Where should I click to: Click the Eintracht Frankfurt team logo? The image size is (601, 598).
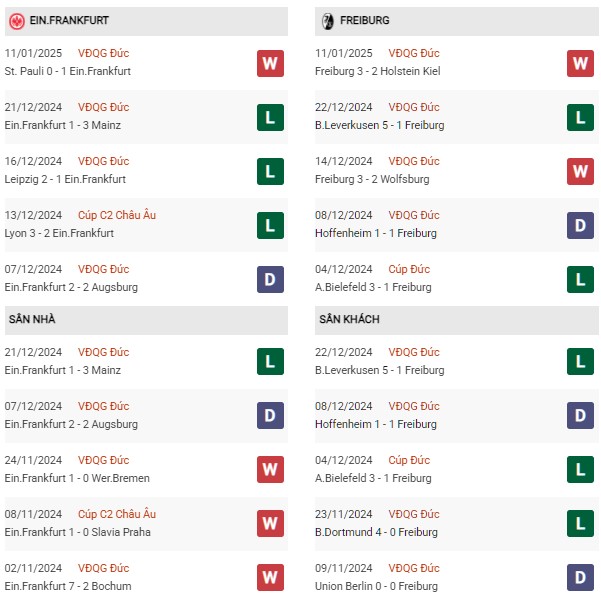[17, 21]
